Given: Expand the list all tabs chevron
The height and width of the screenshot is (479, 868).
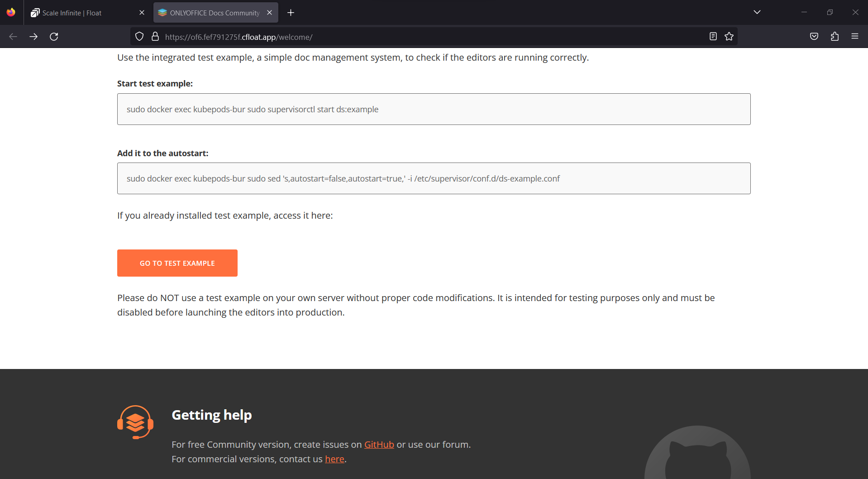Looking at the screenshot, I should [757, 12].
